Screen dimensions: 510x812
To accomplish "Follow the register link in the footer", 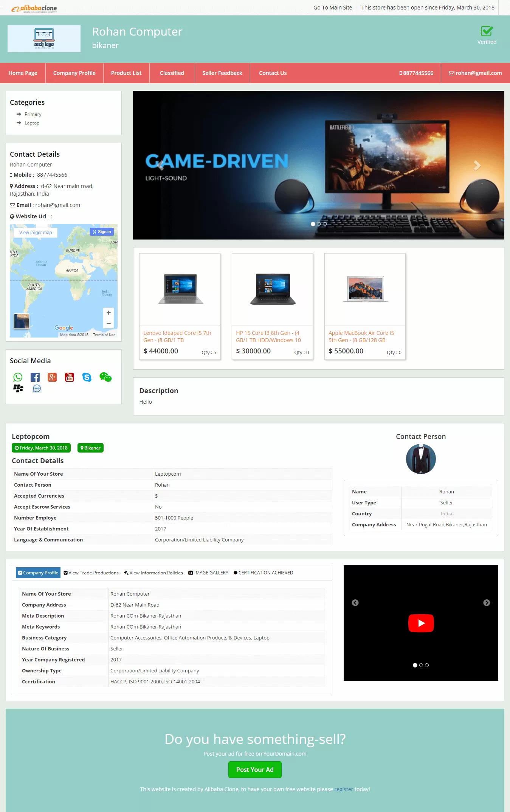I will click(x=344, y=789).
